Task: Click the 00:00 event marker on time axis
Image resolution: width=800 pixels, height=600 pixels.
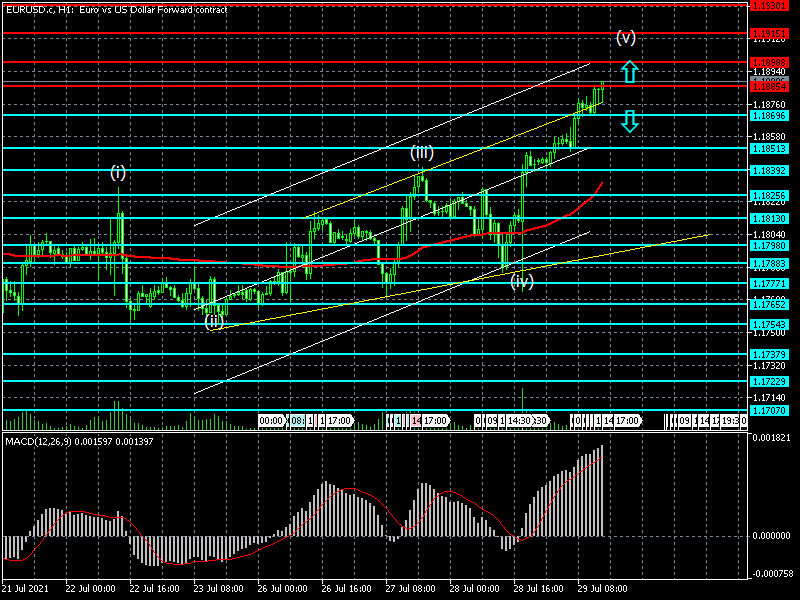Action: 271,421
